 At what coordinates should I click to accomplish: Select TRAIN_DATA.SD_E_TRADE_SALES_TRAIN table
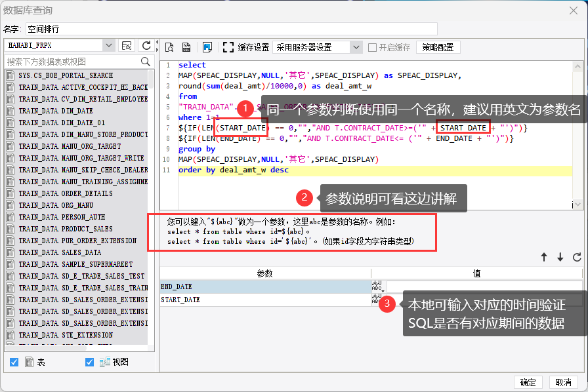point(83,288)
